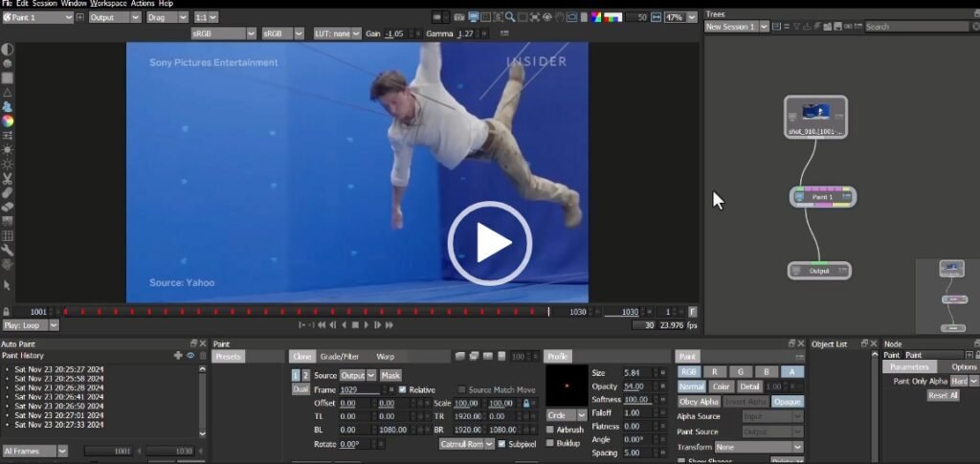Image resolution: width=980 pixels, height=464 pixels.
Task: Toggle the RGB channel button
Action: pos(689,371)
